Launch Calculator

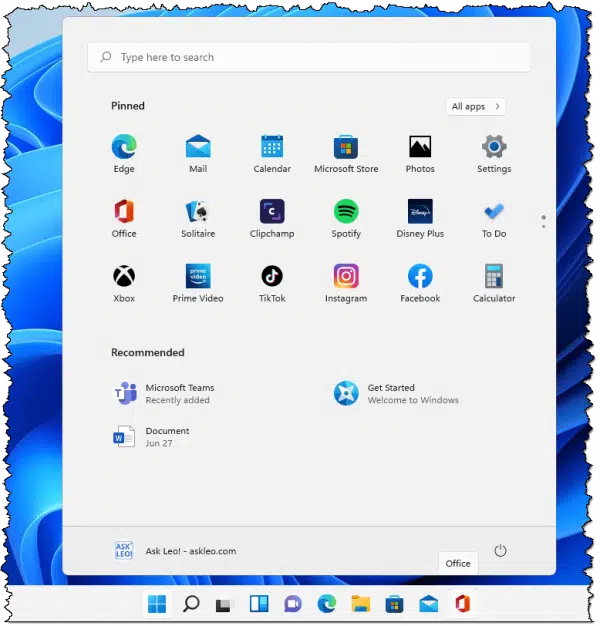494,283
